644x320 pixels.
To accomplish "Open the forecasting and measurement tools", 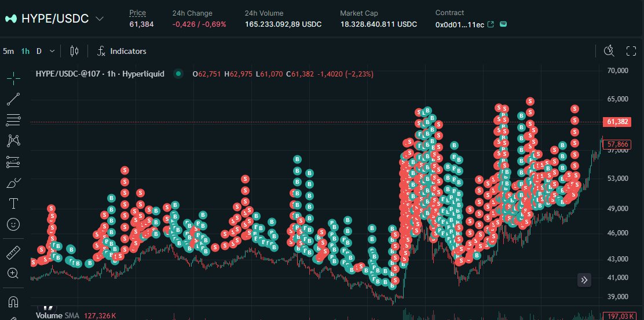I will [13, 162].
